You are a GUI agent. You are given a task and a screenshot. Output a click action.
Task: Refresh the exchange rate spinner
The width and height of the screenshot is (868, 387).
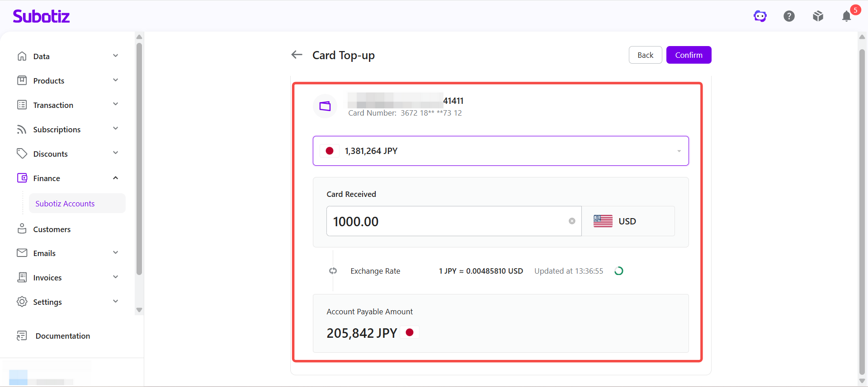tap(619, 271)
